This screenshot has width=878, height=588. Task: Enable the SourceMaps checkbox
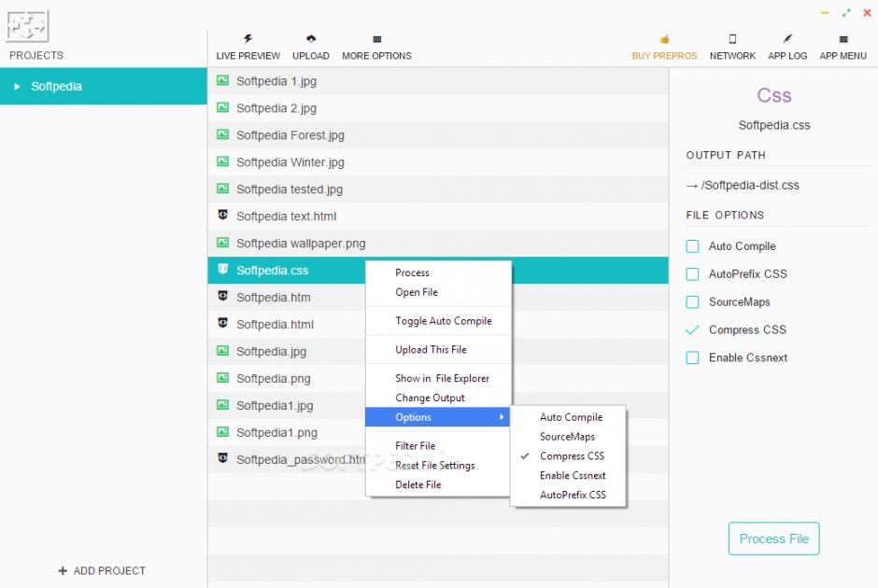(693, 302)
